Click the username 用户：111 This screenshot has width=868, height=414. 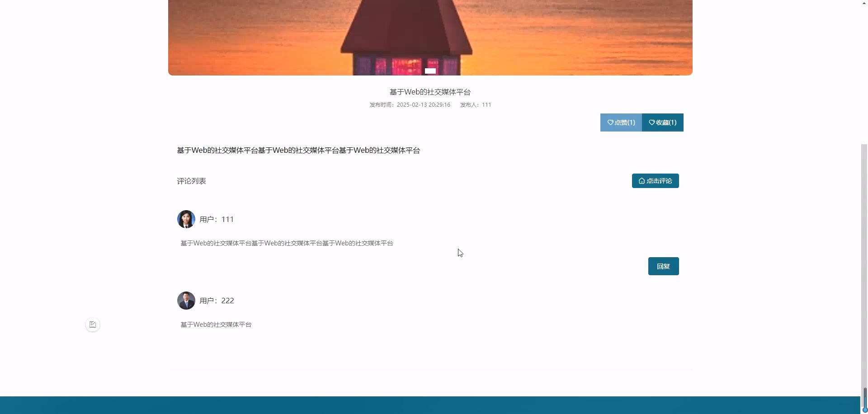[x=217, y=219]
